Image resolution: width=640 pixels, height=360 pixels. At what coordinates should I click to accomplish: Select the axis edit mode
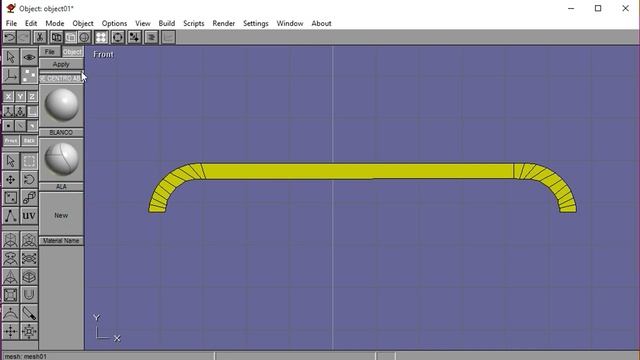(11, 76)
